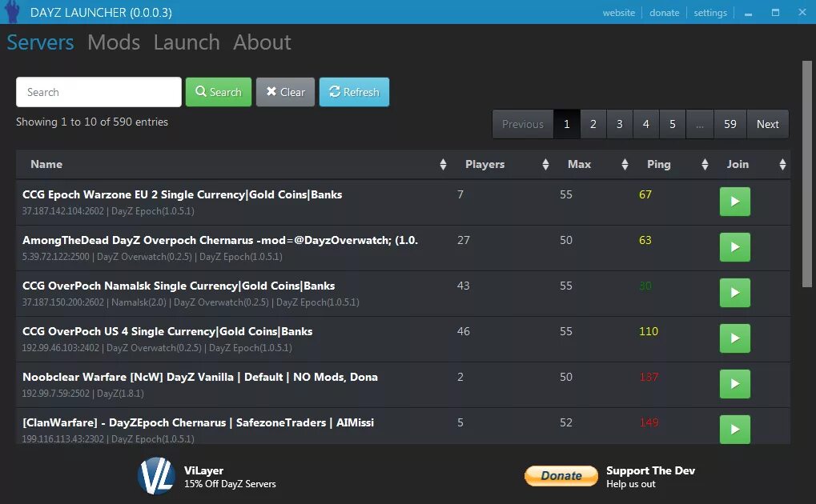Select pagination page 1
Image resolution: width=816 pixels, height=504 pixels.
(567, 124)
